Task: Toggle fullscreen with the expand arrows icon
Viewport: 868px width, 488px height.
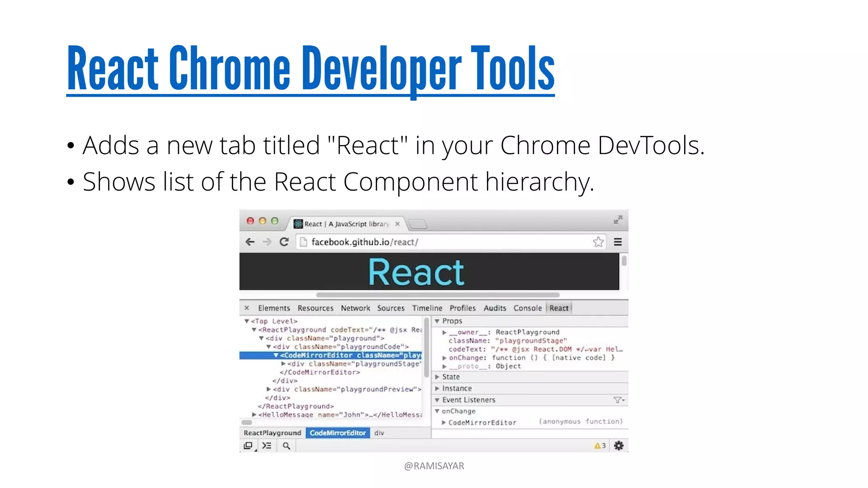Action: coord(618,219)
